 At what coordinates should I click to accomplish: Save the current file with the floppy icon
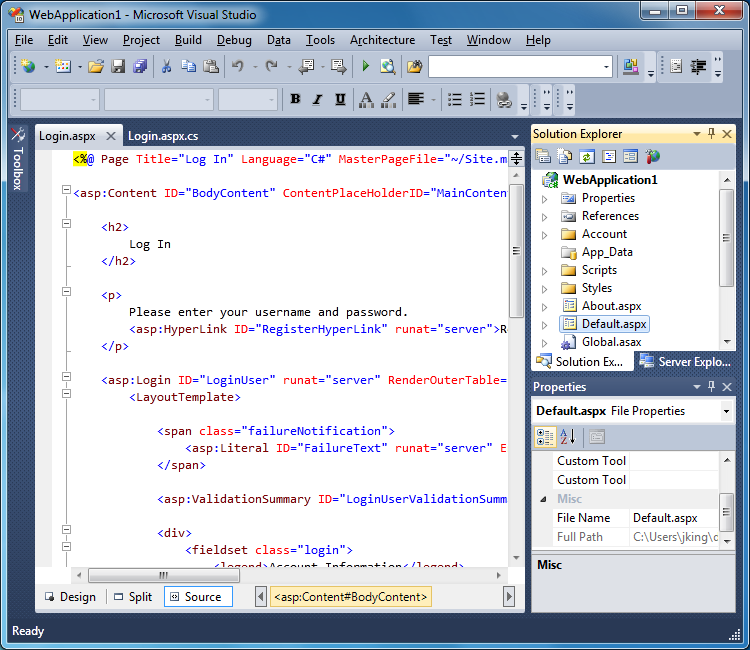point(118,66)
